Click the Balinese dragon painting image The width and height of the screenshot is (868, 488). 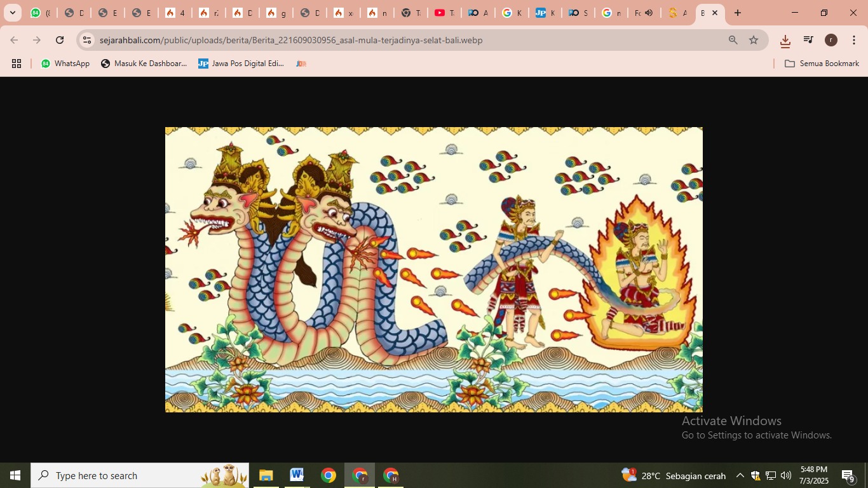[x=434, y=269]
